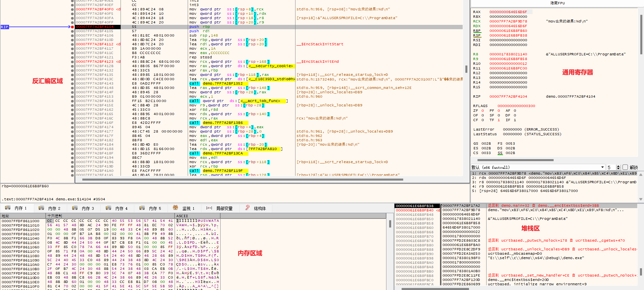Select the RCX register value
The width and height of the screenshot is (644, 290).
point(508,21)
